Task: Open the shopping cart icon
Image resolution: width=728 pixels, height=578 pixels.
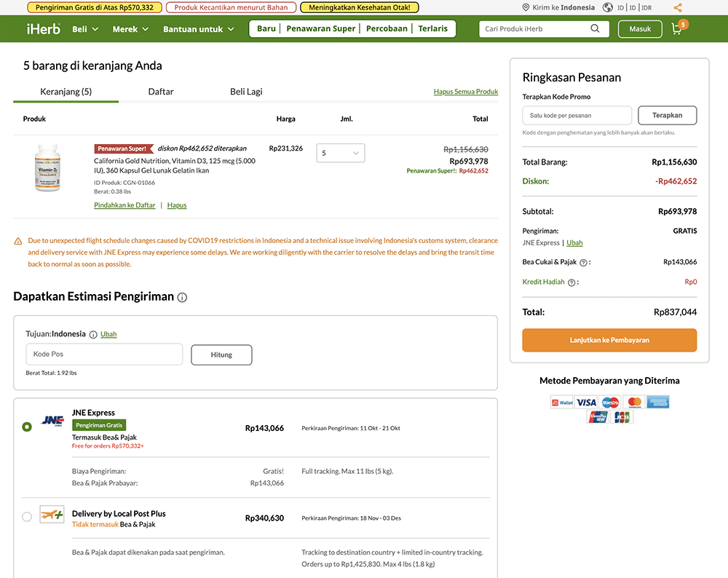Action: click(677, 29)
